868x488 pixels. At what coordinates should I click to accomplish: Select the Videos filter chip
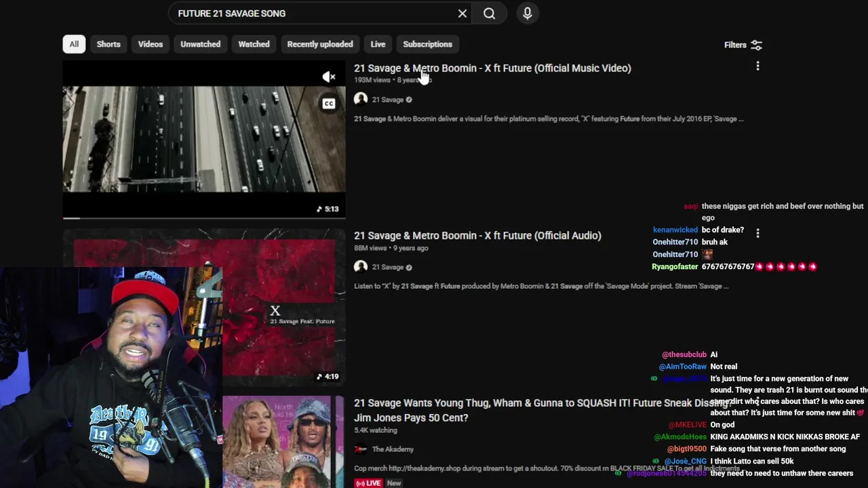click(x=151, y=44)
